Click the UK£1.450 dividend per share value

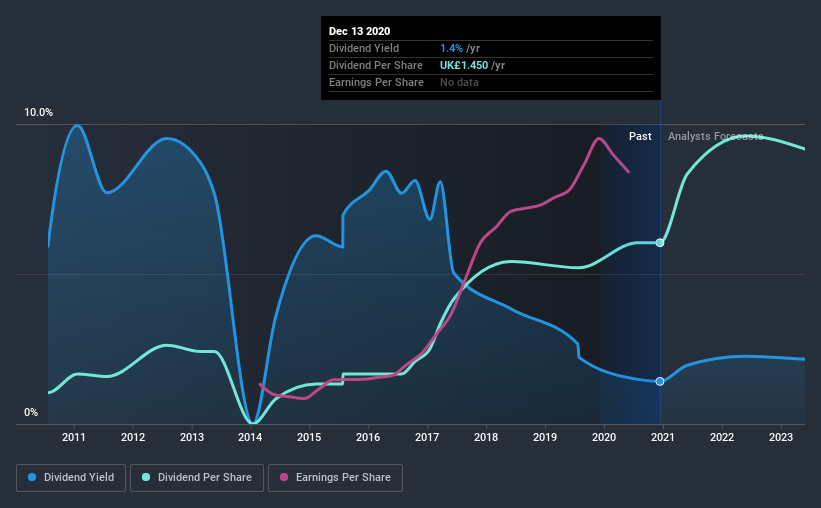click(464, 65)
